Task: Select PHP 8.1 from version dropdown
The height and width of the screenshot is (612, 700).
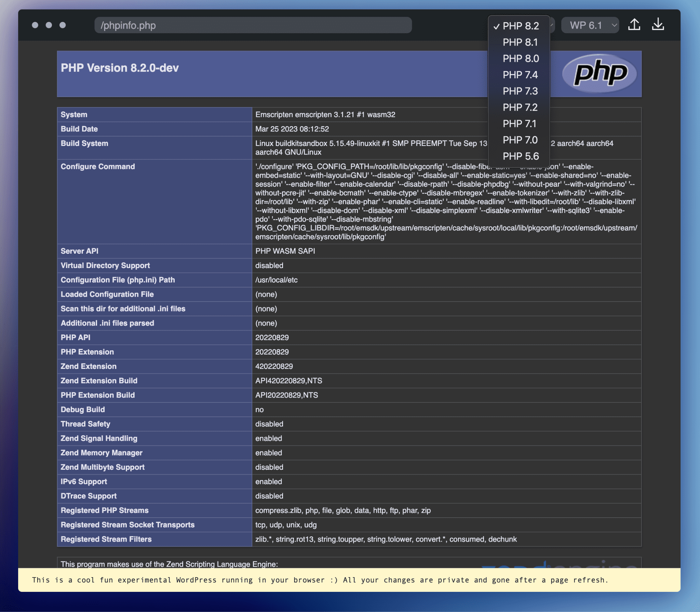Action: (520, 42)
